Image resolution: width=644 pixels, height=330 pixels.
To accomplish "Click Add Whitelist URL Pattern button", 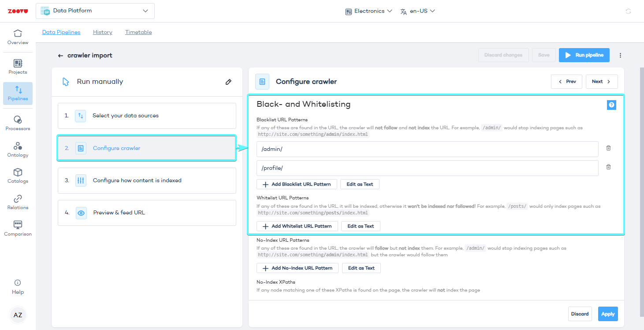I will tap(297, 226).
